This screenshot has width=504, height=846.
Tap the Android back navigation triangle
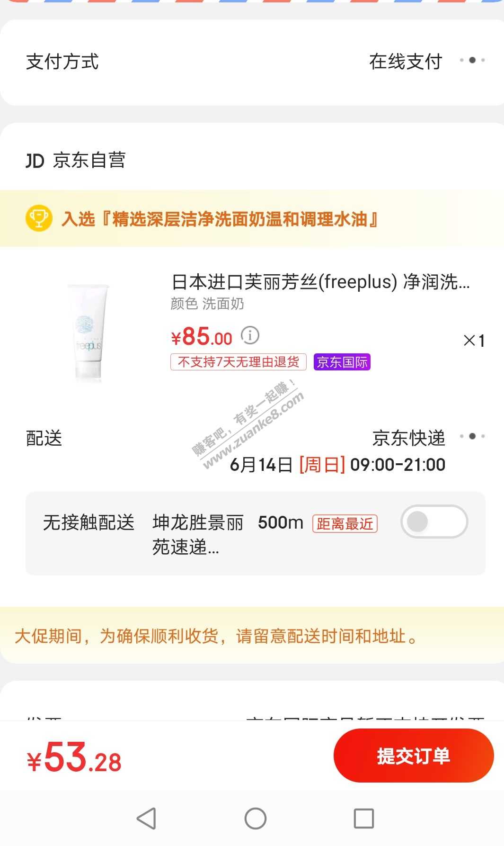click(x=146, y=818)
